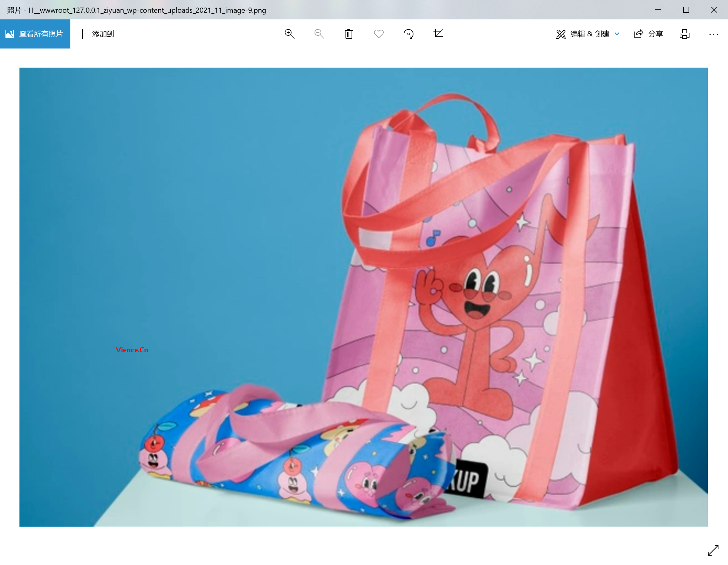Toggle the heart favorite icon
The height and width of the screenshot is (565, 728).
[x=379, y=34]
